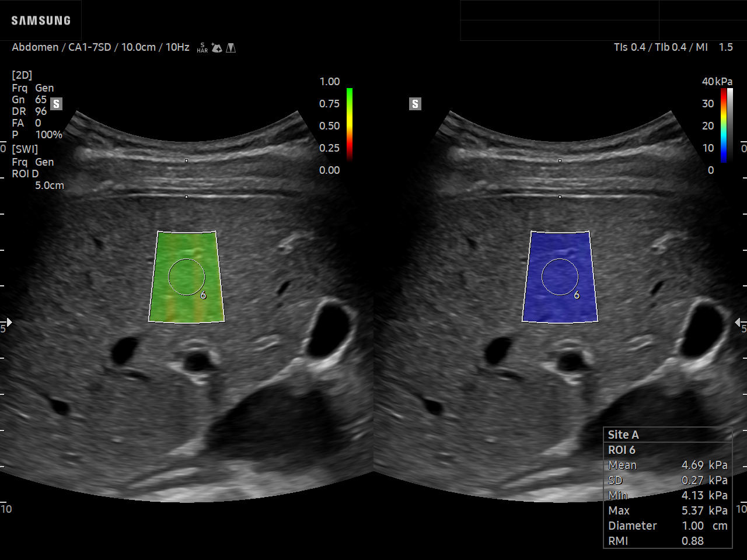This screenshot has height=560, width=747.
Task: Click the "ROI D" label
Action: pyautogui.click(x=25, y=174)
